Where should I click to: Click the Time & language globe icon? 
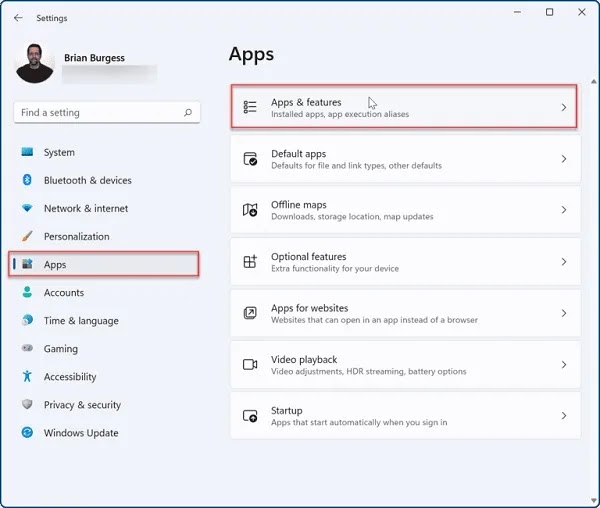pos(27,320)
